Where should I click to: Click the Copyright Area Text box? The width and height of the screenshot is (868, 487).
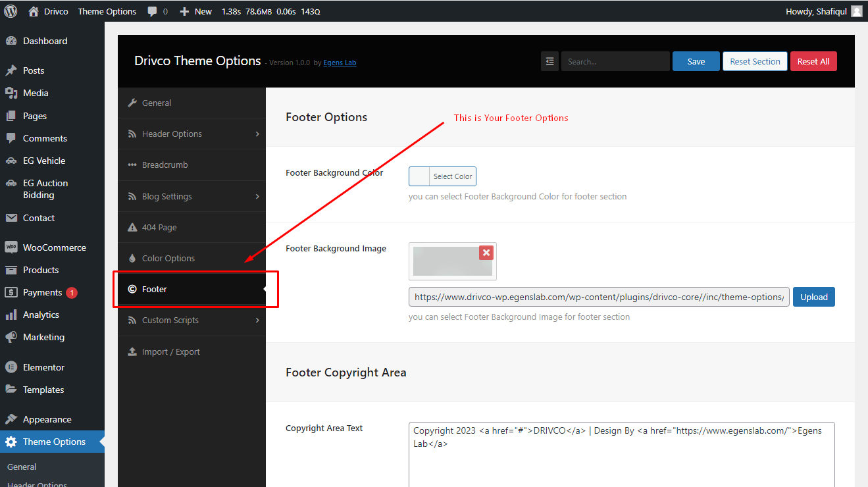point(622,455)
